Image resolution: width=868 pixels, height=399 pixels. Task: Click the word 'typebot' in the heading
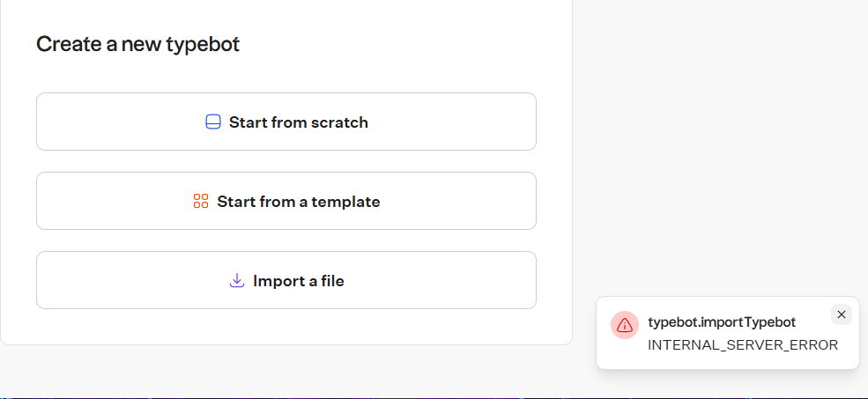coord(204,44)
